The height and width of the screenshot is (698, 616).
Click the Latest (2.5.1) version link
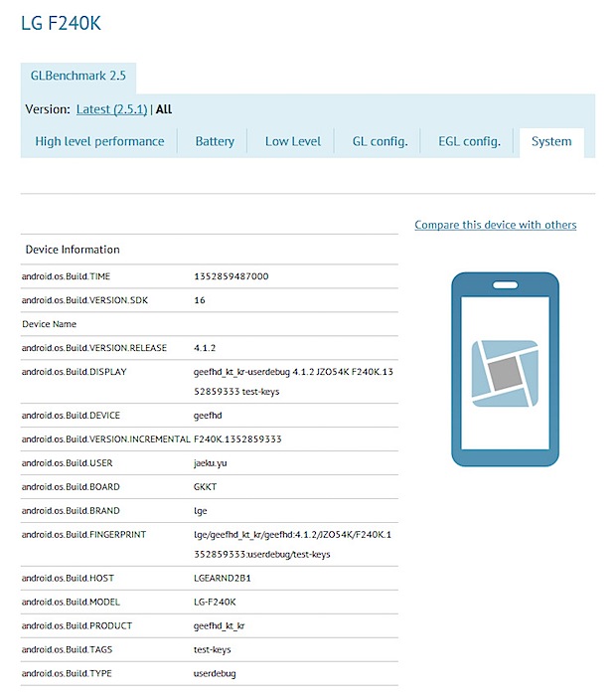tap(111, 109)
